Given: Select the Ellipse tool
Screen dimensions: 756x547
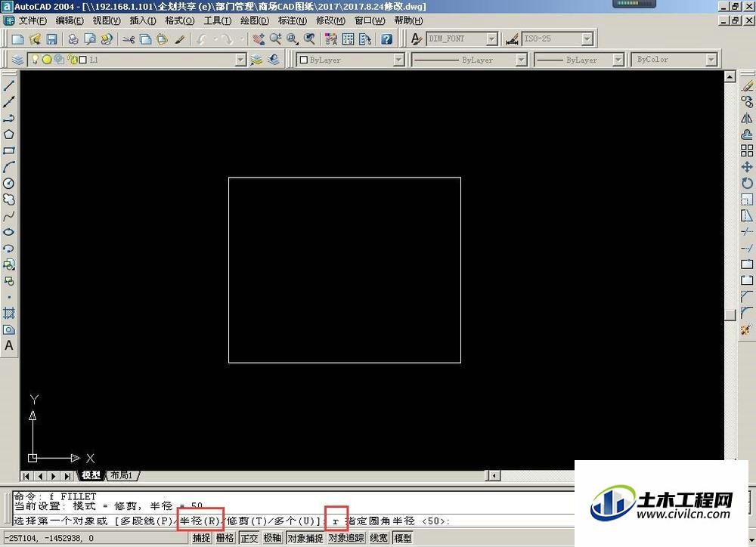Looking at the screenshot, I should click(8, 232).
